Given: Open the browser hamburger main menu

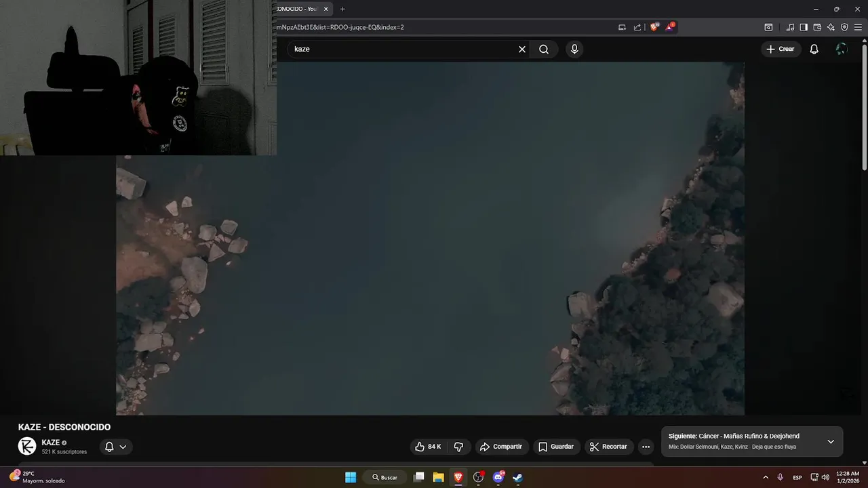Looking at the screenshot, I should [858, 27].
